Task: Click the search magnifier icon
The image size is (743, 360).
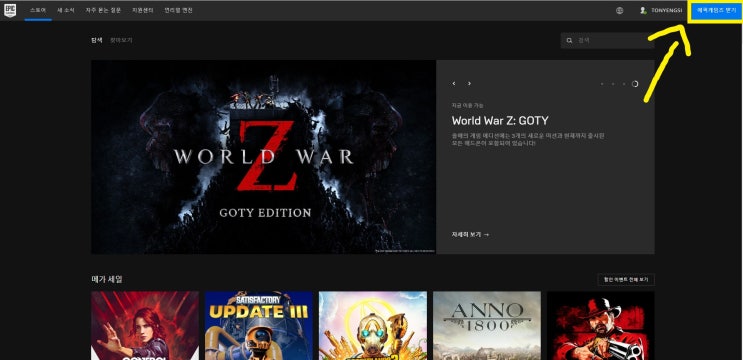Action: [x=569, y=40]
